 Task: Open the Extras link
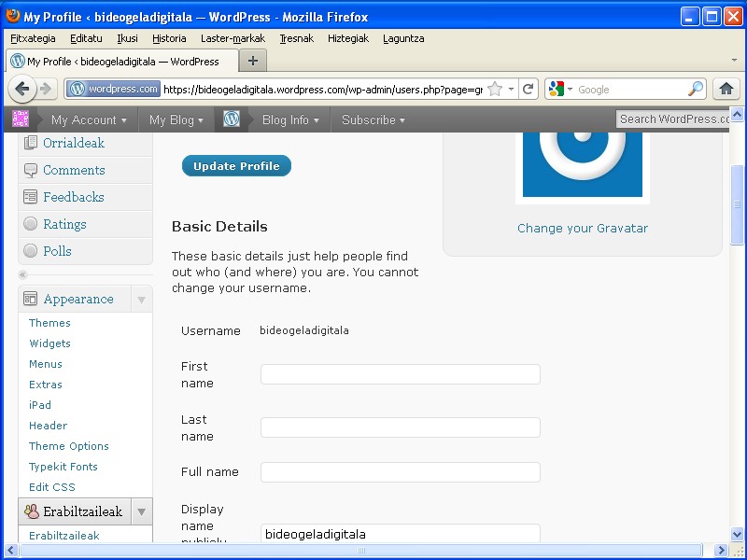[x=45, y=385]
